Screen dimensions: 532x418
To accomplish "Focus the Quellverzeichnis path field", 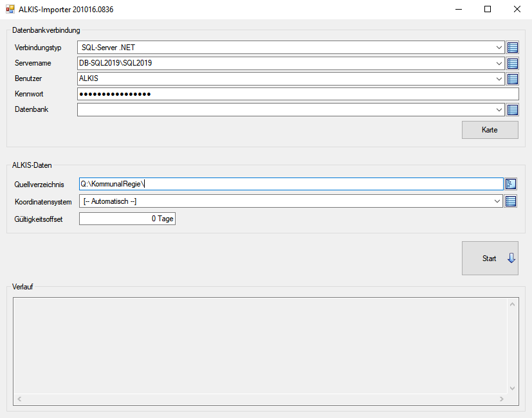I will point(289,185).
